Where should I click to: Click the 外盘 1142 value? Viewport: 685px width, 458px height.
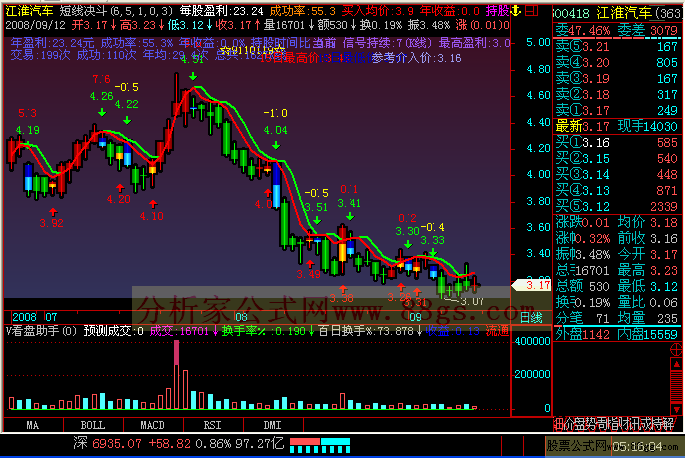[582, 335]
